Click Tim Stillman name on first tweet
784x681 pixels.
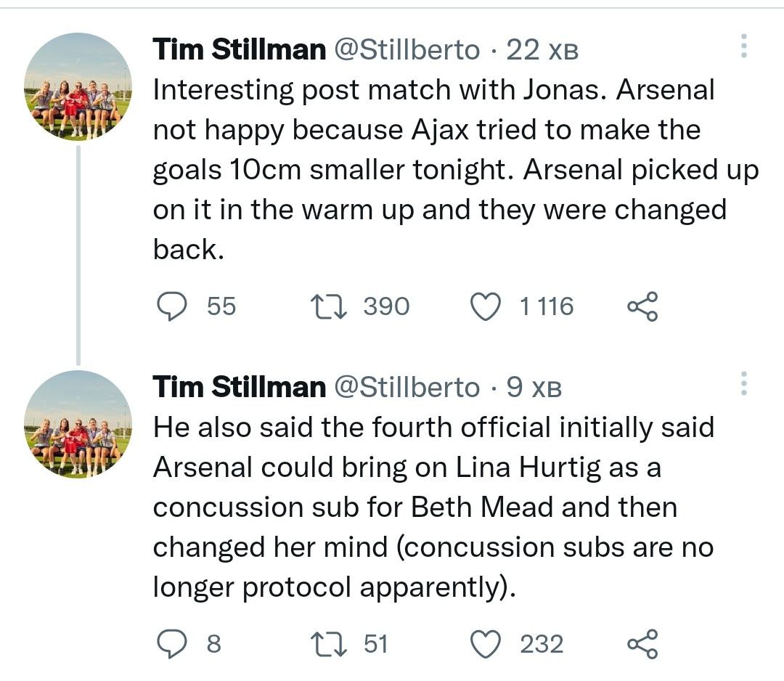pyautogui.click(x=239, y=50)
